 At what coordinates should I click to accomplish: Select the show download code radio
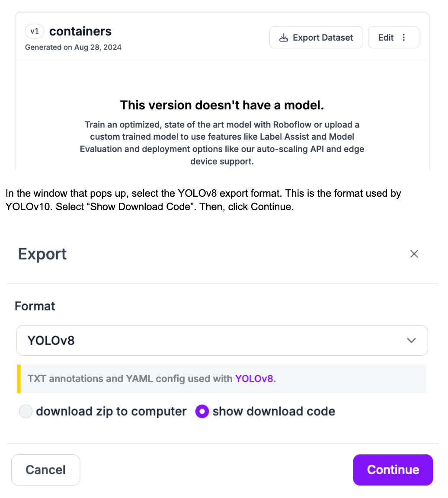click(x=202, y=412)
